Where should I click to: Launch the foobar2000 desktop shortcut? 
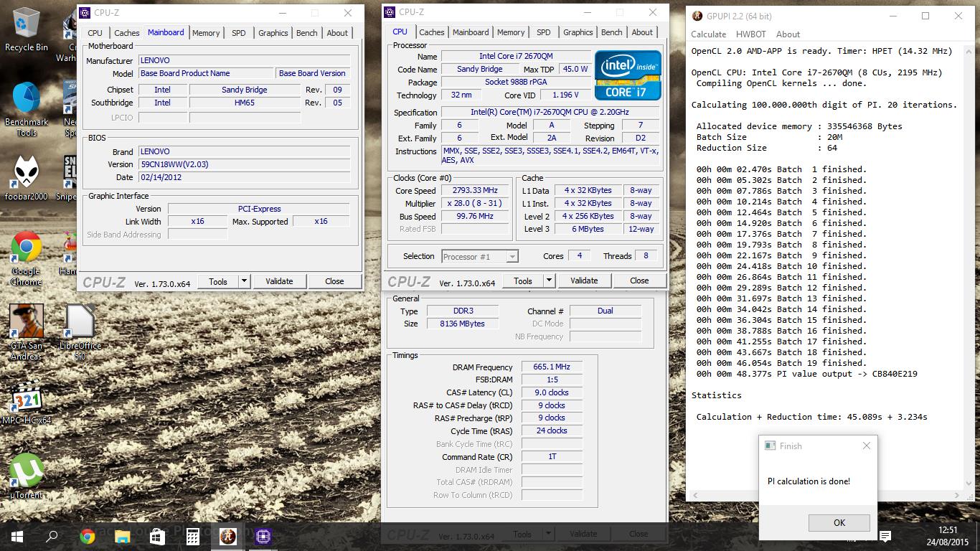(27, 178)
